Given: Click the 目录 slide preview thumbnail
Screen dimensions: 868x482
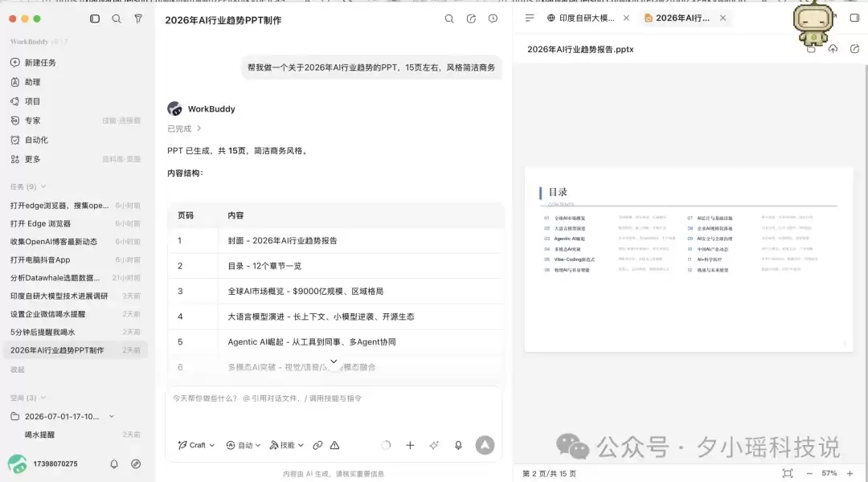Looking at the screenshot, I should [689, 259].
